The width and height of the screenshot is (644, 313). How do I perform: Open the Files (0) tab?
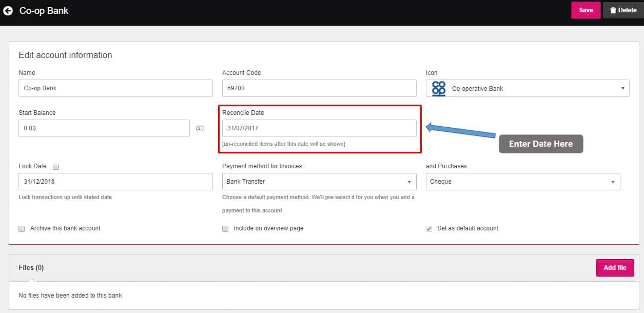31,267
